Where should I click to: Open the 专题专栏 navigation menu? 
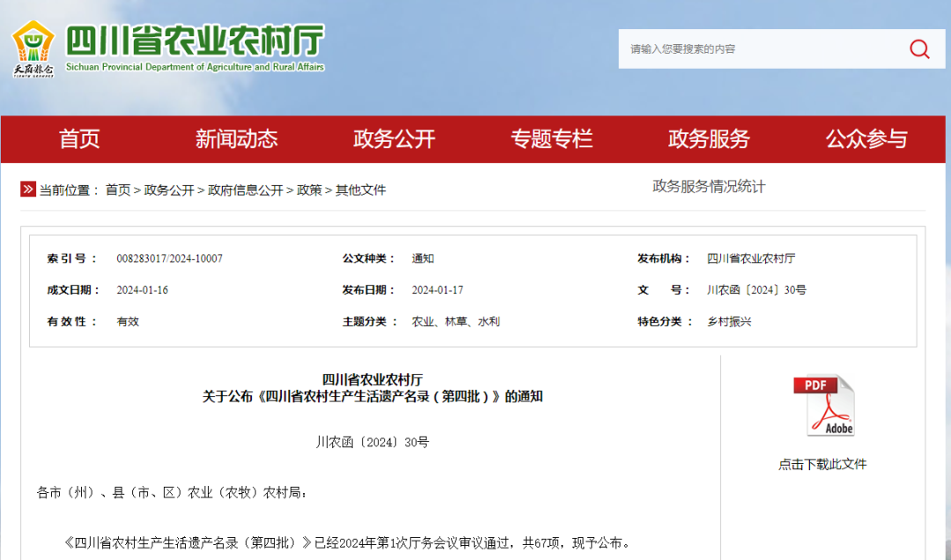pos(551,139)
